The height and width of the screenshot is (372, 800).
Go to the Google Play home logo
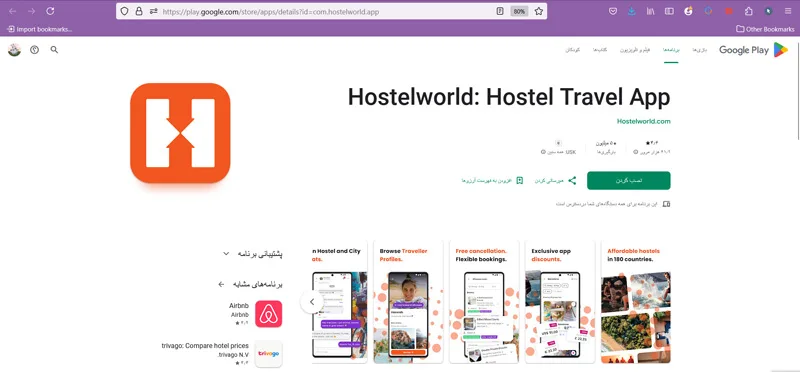tap(754, 50)
